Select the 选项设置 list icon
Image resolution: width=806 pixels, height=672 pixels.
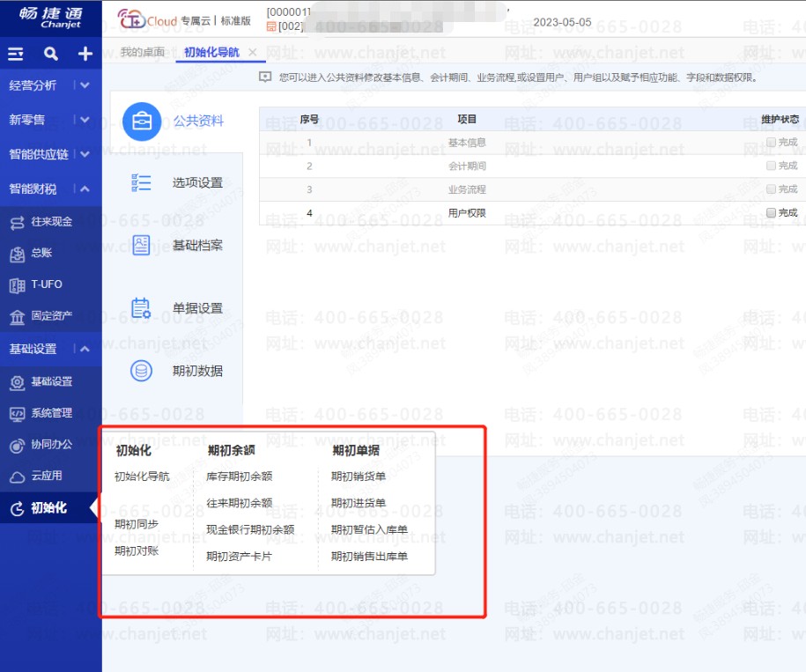click(x=141, y=183)
